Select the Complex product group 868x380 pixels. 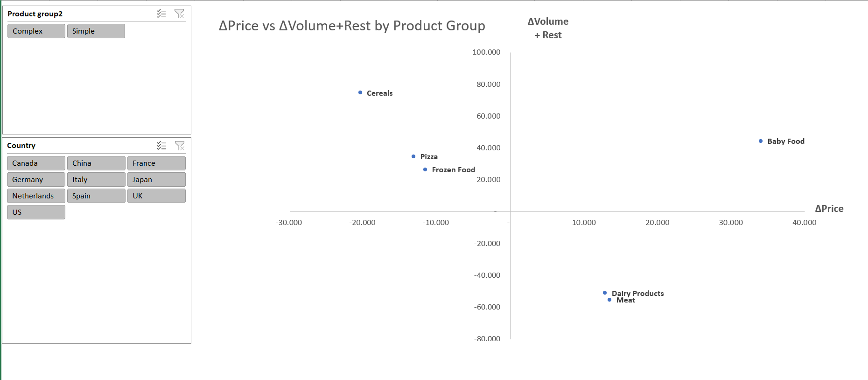[36, 31]
